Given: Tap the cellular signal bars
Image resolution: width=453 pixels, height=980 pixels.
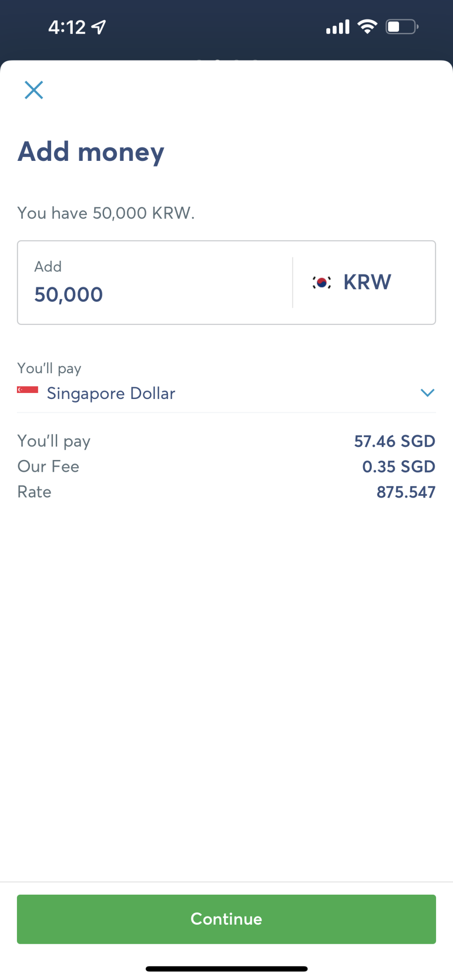Looking at the screenshot, I should pyautogui.click(x=338, y=27).
